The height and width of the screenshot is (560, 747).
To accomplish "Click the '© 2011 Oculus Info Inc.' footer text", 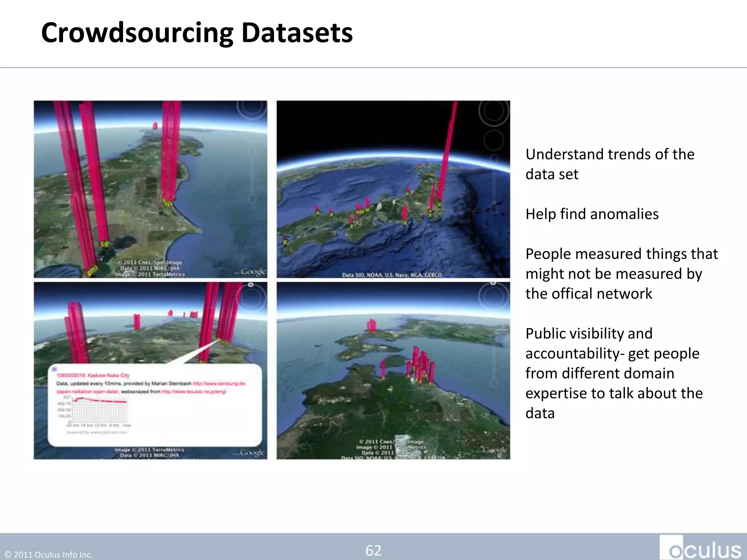I will pyautogui.click(x=49, y=555).
